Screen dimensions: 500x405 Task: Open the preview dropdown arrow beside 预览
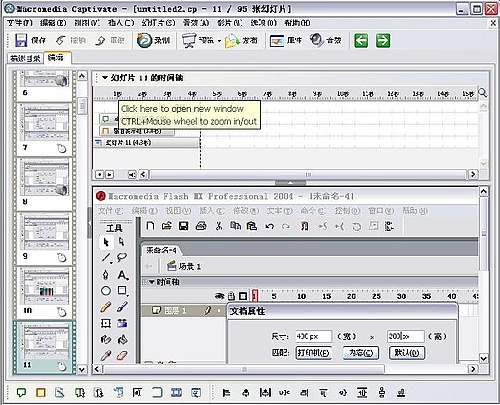coord(219,41)
